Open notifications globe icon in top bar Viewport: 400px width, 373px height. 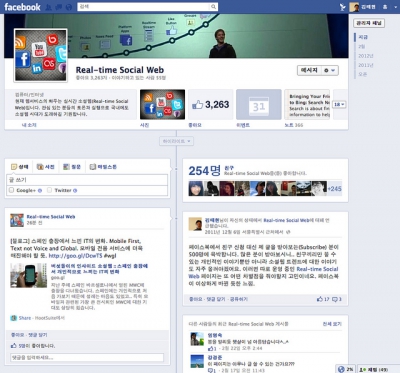tap(69, 7)
